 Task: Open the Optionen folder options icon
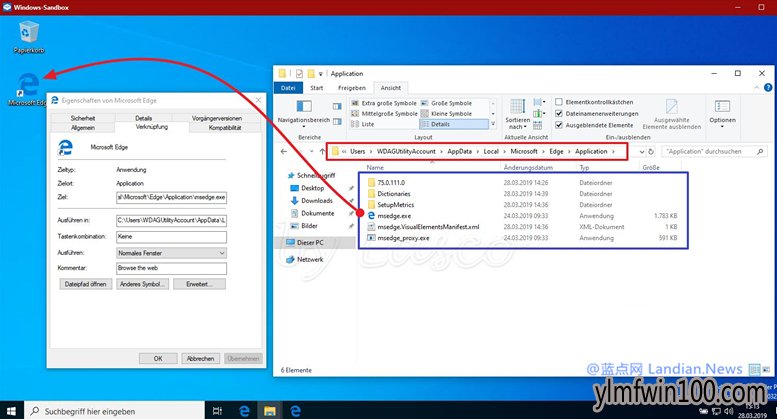722,106
